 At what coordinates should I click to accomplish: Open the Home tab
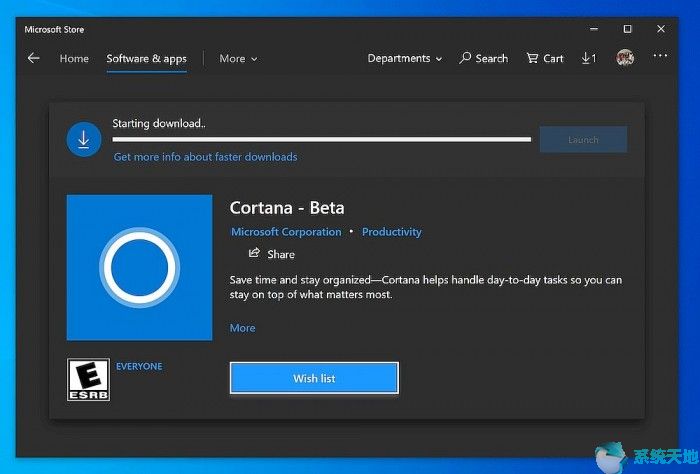pos(74,58)
